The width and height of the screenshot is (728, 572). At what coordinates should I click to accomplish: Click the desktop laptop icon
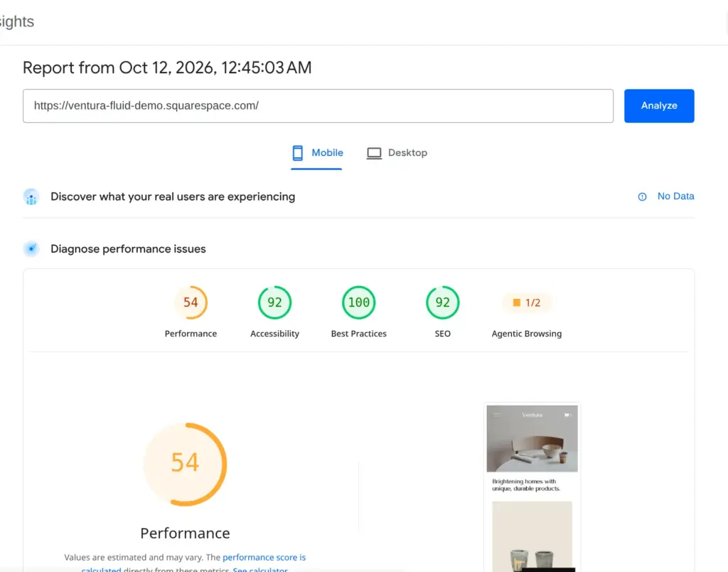coord(374,154)
